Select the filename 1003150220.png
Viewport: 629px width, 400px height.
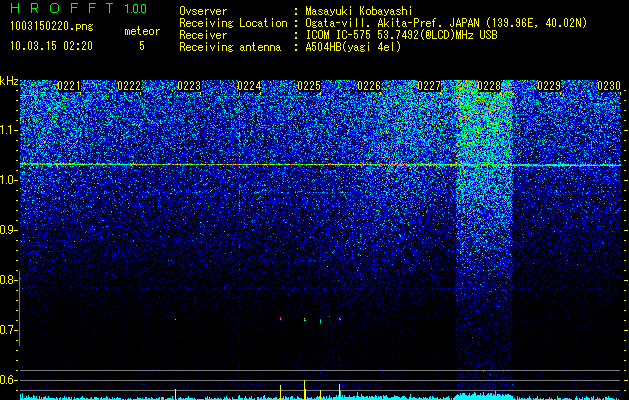(52, 26)
